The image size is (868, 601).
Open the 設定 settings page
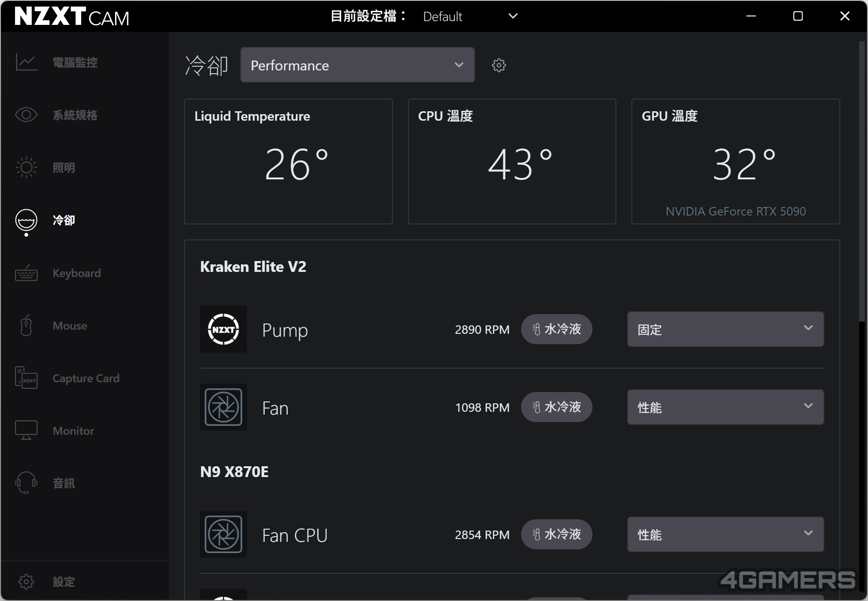point(64,582)
